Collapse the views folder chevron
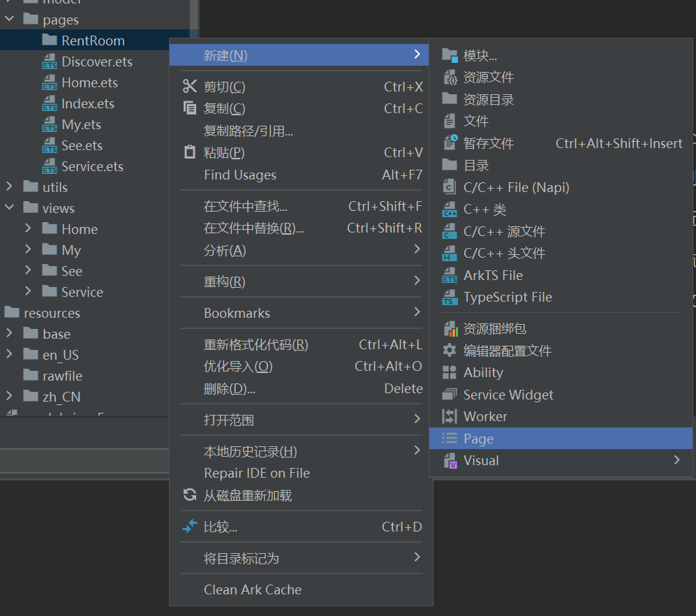 [9, 207]
